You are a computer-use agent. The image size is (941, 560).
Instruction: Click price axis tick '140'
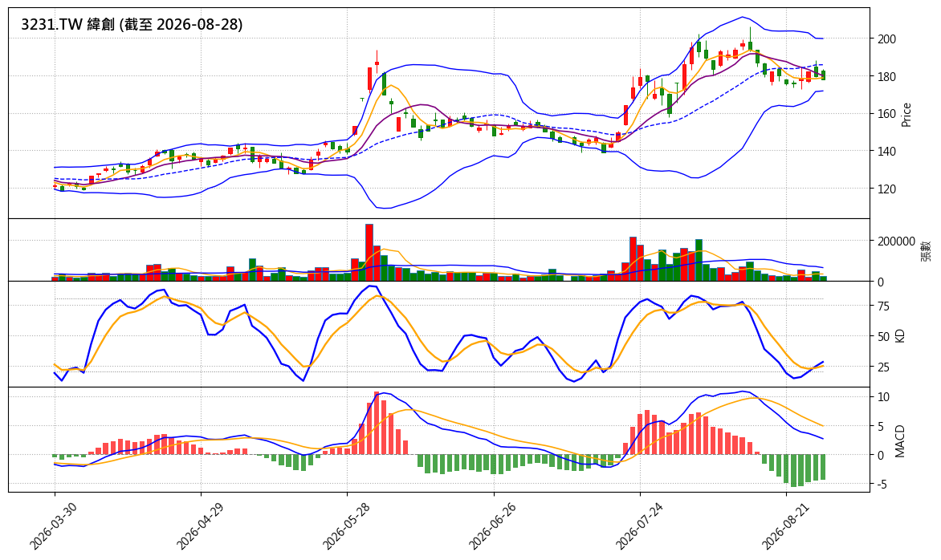click(x=886, y=152)
